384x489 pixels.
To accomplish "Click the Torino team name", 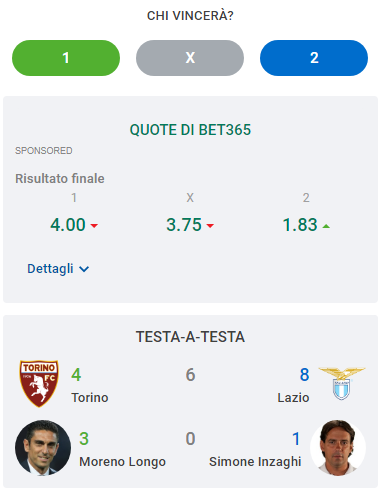I will pyautogui.click(x=90, y=398).
